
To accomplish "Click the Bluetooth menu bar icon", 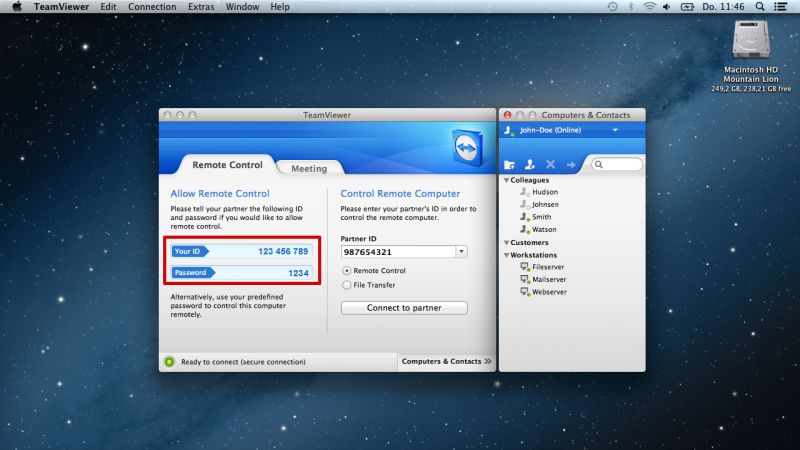I will pos(631,7).
